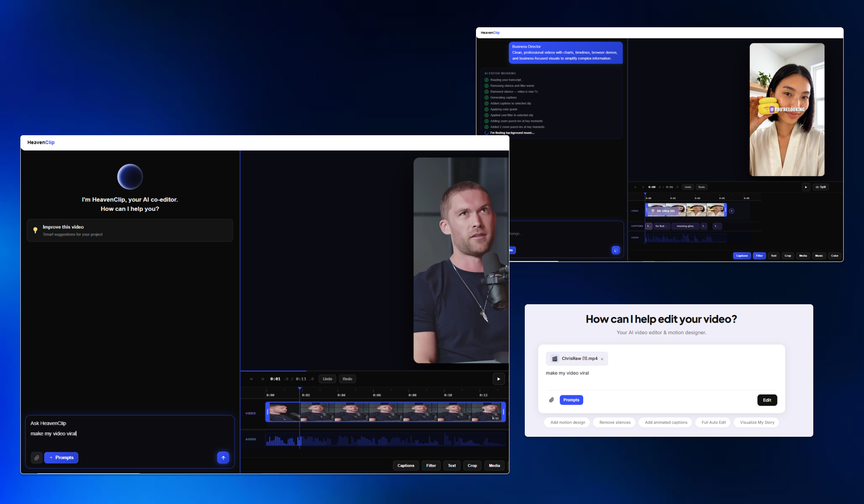Click the right trim handle of the video clip
The width and height of the screenshot is (864, 504).
tap(503, 412)
